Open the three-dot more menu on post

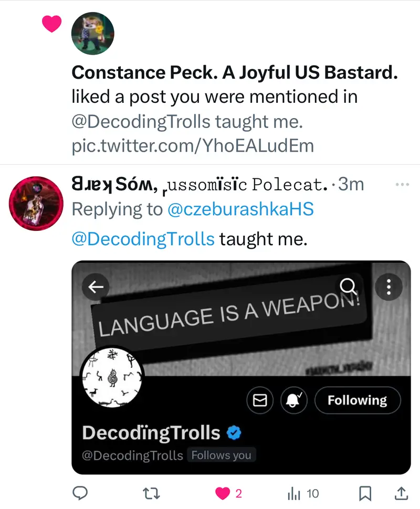click(401, 185)
